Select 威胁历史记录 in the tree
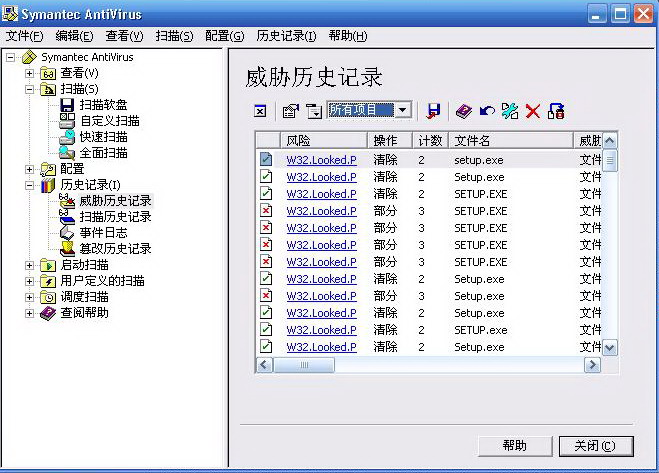This screenshot has height=473, width=659. coord(115,201)
